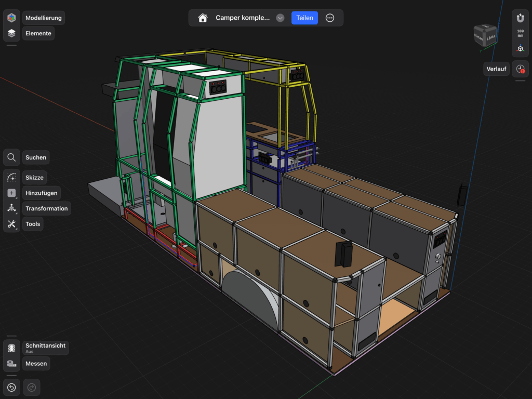Select the Skizze sketch tool icon
The height and width of the screenshot is (399, 532).
[11, 178]
